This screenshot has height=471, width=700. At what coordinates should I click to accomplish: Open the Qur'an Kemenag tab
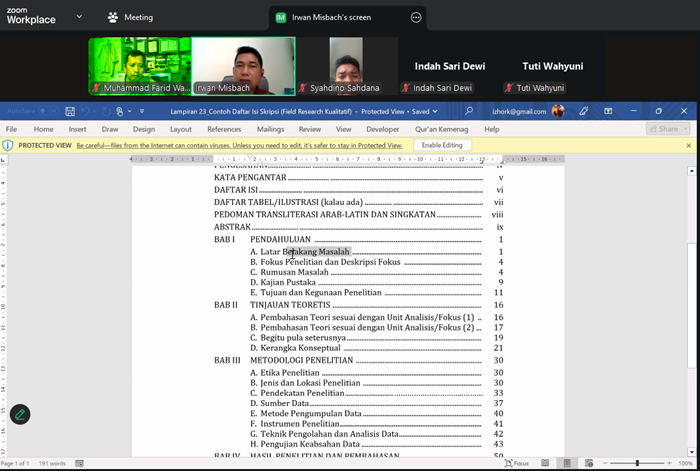pos(442,129)
